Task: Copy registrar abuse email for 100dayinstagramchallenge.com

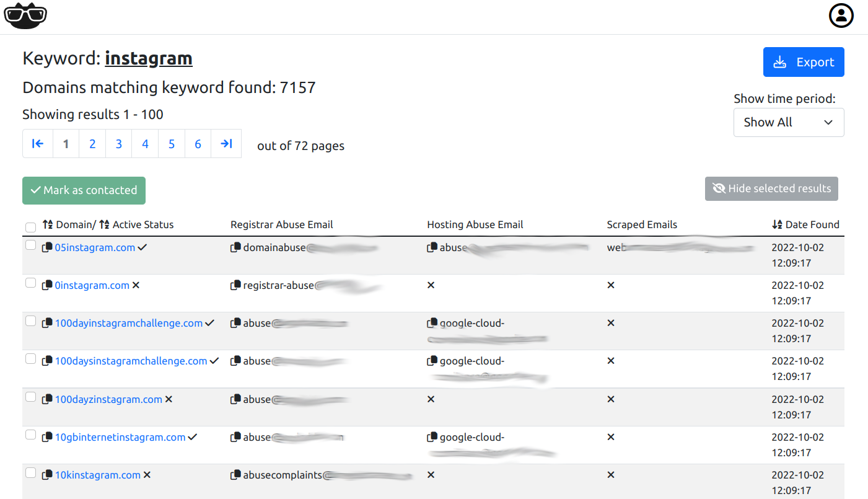Action: (x=235, y=324)
